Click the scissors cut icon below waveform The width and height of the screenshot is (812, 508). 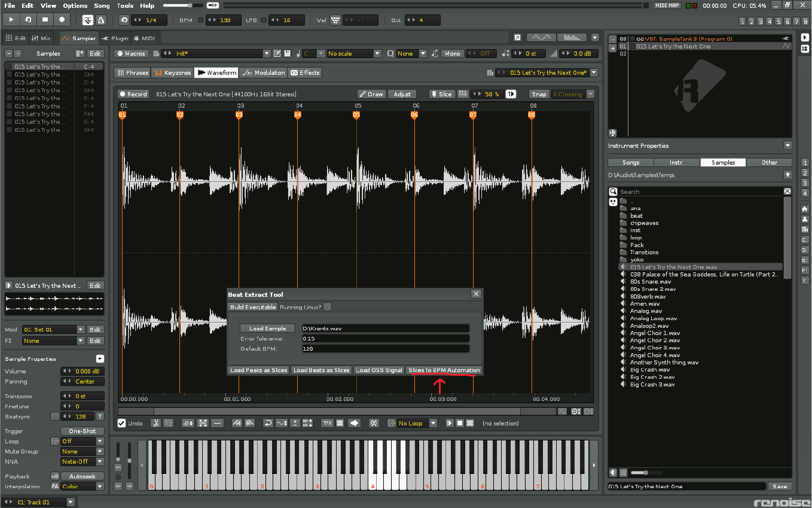tap(155, 423)
